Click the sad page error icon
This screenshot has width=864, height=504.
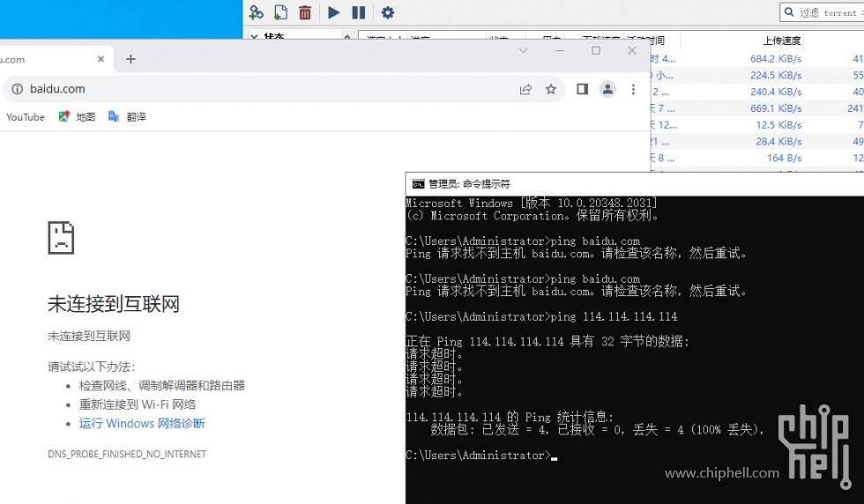[61, 237]
